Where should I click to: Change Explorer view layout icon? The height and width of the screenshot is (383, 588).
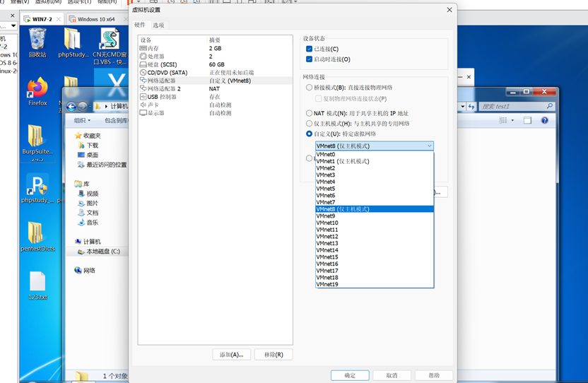[x=503, y=120]
